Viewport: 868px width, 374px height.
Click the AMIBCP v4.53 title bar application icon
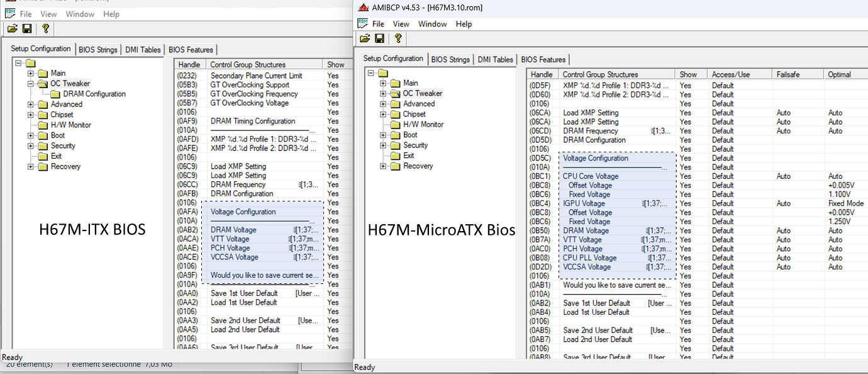click(362, 7)
